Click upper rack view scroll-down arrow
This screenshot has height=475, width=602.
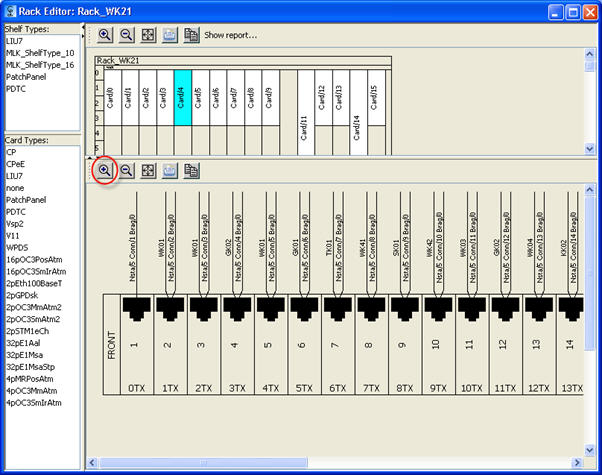coord(590,148)
